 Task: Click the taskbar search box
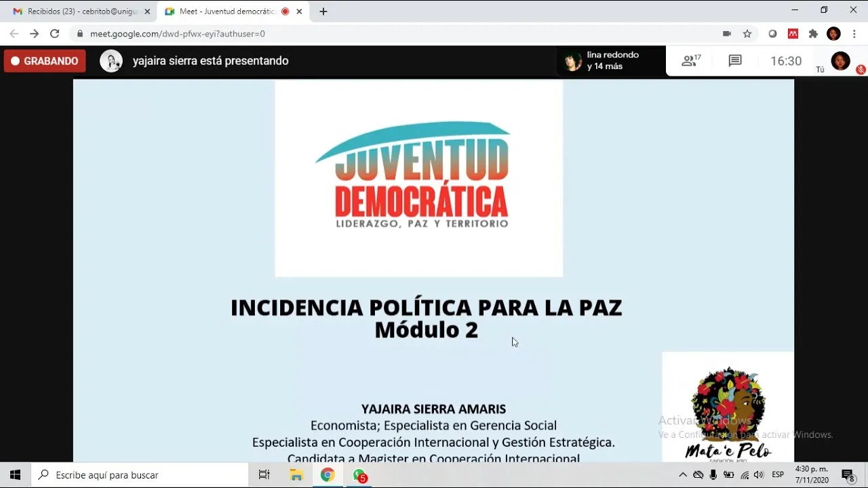tap(140, 475)
